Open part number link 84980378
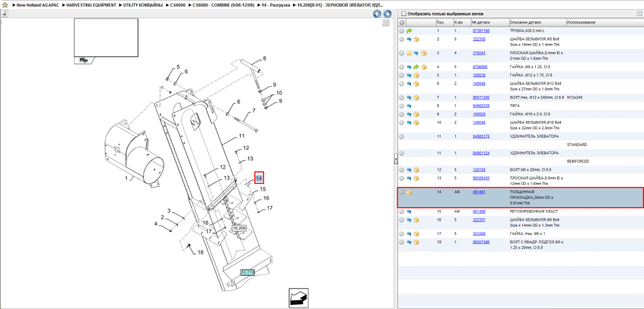The height and width of the screenshot is (309, 644). 480,136
